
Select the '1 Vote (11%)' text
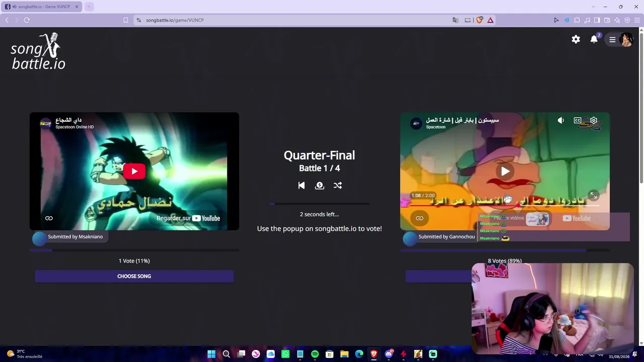coord(134,261)
